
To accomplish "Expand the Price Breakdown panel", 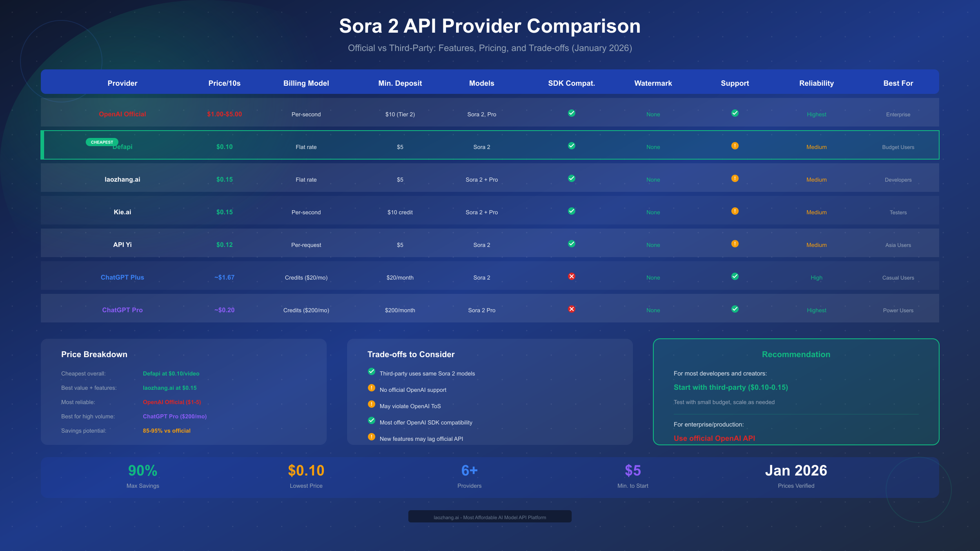I will (x=183, y=393).
